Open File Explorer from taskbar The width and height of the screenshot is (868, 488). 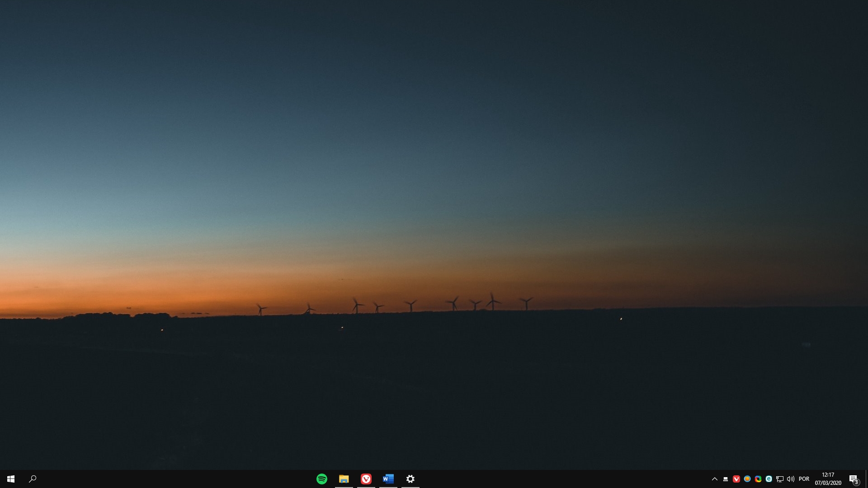[344, 479]
